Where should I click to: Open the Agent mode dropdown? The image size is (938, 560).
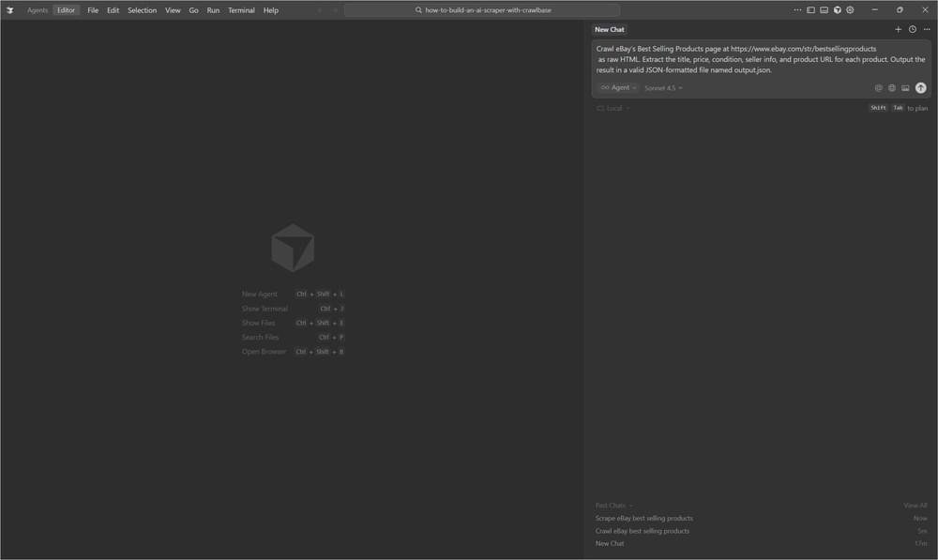click(618, 87)
